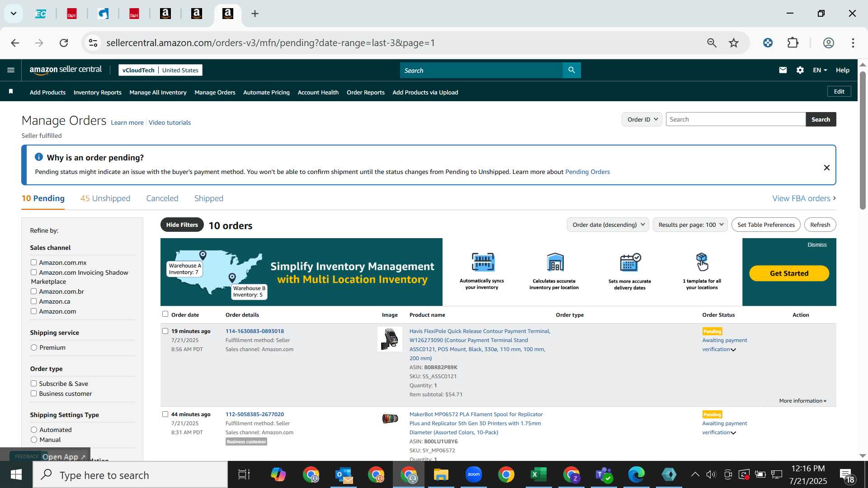Open a new browser tab with plus

[255, 14]
